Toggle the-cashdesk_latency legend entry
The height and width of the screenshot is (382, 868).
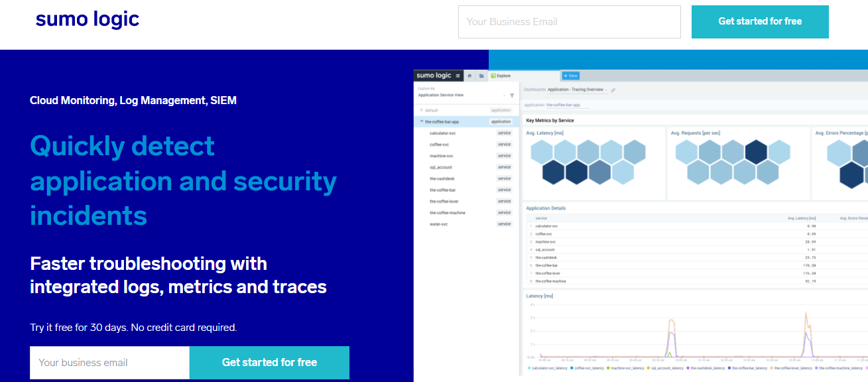(706, 368)
